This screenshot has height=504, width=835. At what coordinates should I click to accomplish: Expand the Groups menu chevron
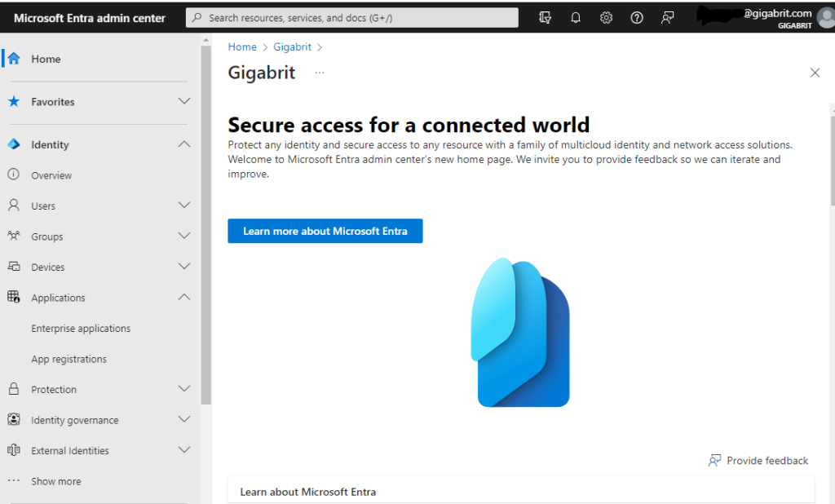pos(184,236)
